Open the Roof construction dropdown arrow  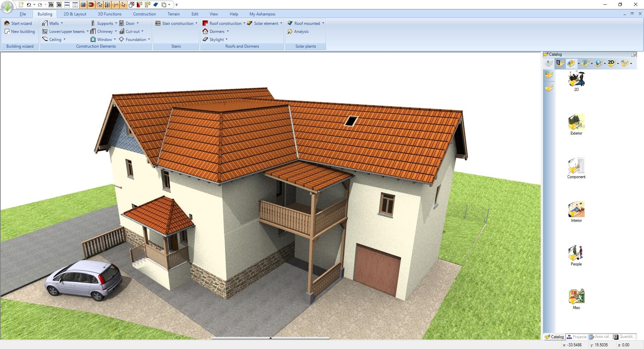pyautogui.click(x=245, y=23)
